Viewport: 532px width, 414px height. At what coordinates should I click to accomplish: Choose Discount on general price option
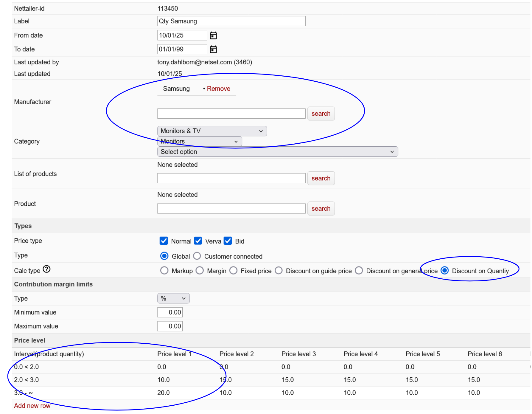(x=359, y=271)
